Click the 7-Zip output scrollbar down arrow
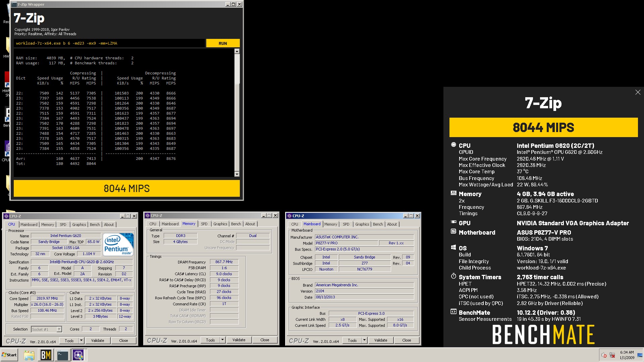The image size is (644, 362). coord(237,174)
